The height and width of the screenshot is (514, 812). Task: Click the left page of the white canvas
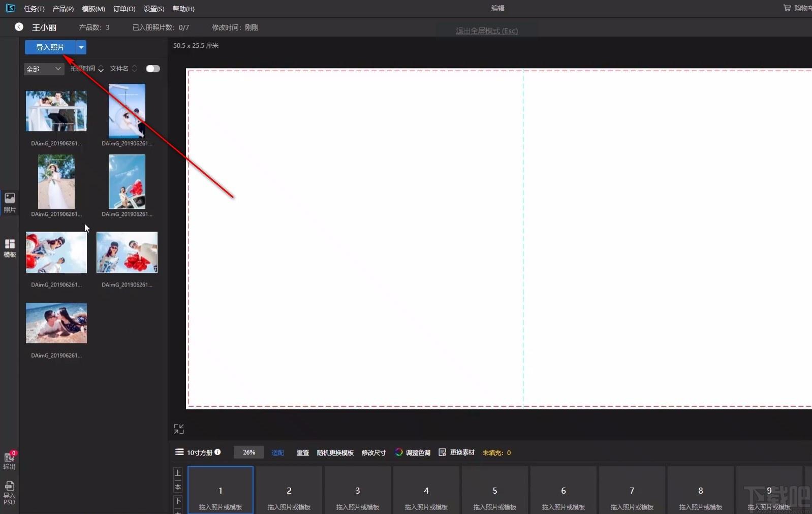click(355, 238)
